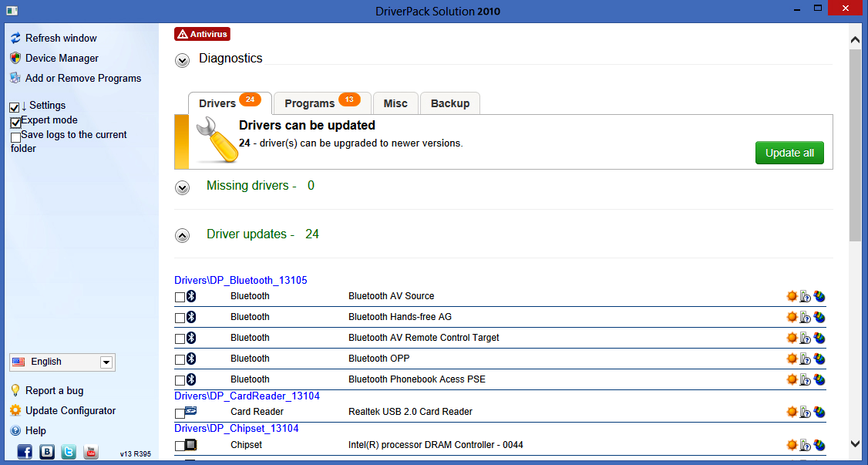Disable the Expert mode checkbox
Viewport: 868px width, 465px height.
pos(15,123)
